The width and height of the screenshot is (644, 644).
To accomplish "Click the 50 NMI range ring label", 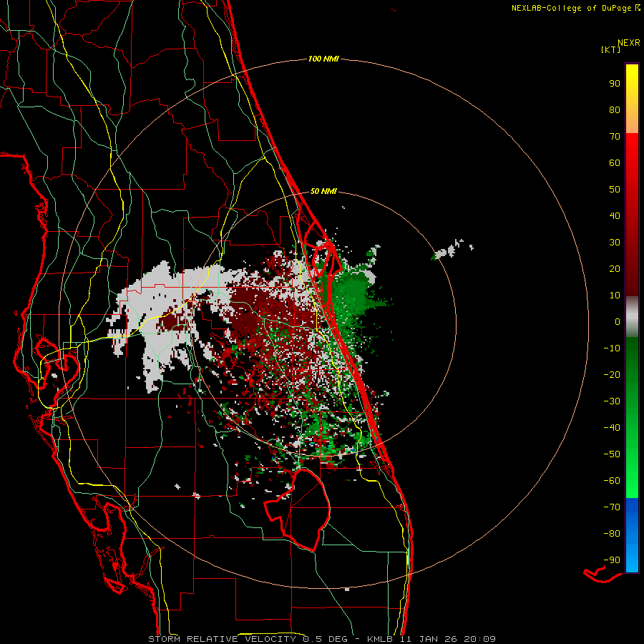I will point(323,191).
